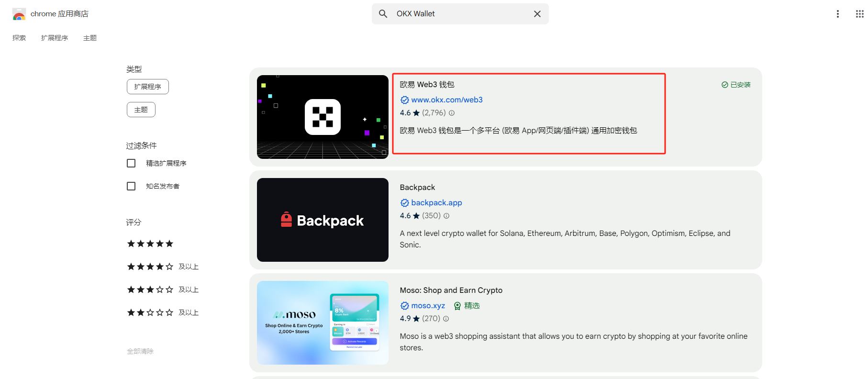This screenshot has height=379, width=868.
Task: Select the 主题 type filter chip
Action: 141,110
